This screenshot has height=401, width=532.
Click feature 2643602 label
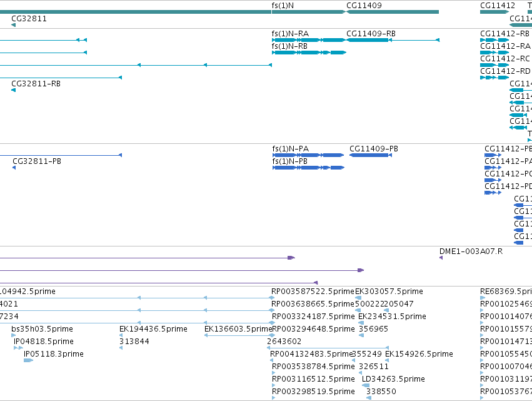coord(284,342)
